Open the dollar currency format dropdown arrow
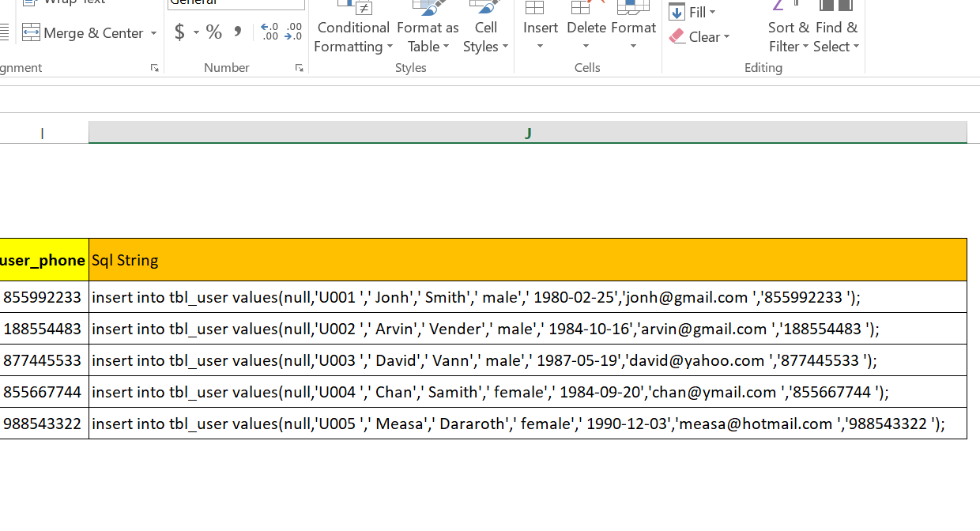Viewport: 980px width, 531px height. point(196,33)
